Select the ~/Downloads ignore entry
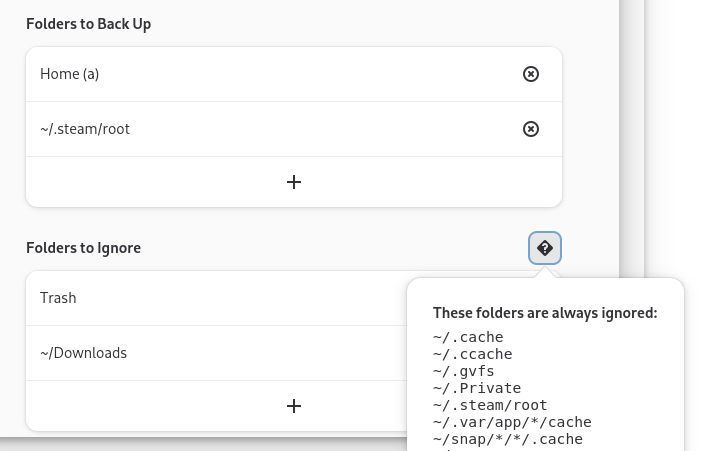Image resolution: width=703 pixels, height=451 pixels. [x=83, y=353]
